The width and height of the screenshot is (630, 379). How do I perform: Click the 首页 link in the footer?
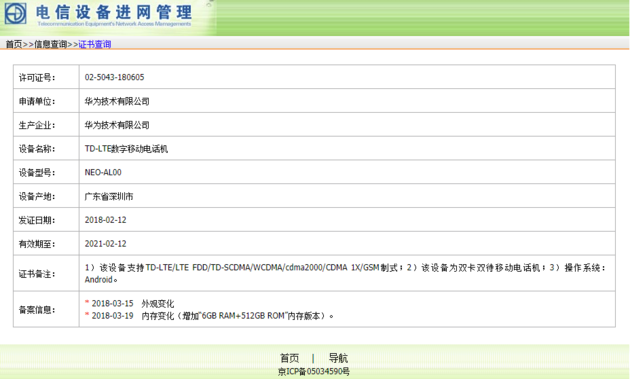289,358
